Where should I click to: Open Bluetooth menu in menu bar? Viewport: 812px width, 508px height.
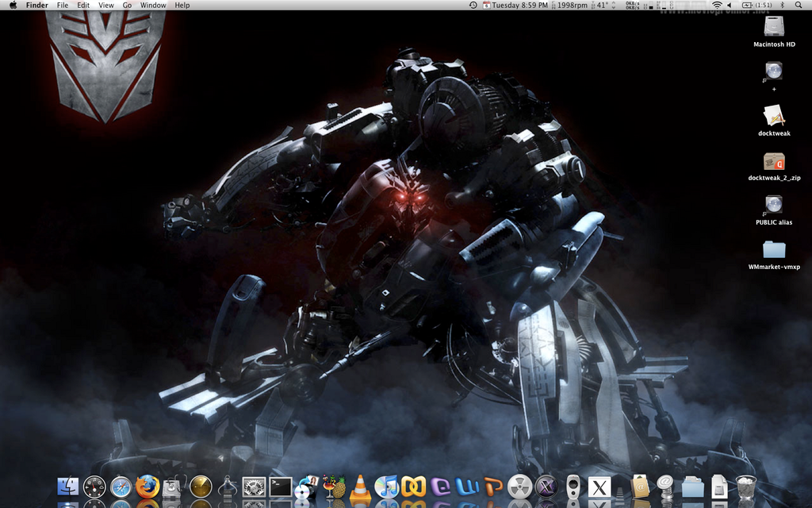[x=783, y=6]
